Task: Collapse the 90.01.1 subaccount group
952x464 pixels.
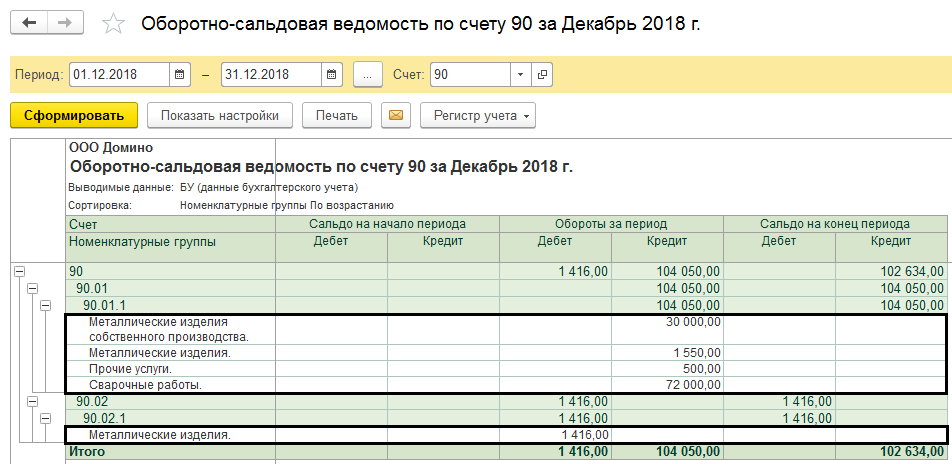Action: coord(45,304)
